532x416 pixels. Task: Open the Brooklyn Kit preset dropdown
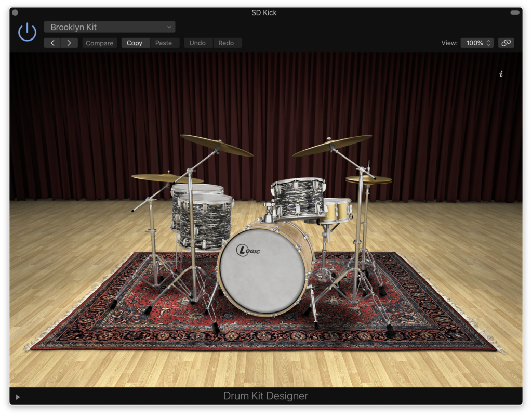(x=110, y=27)
